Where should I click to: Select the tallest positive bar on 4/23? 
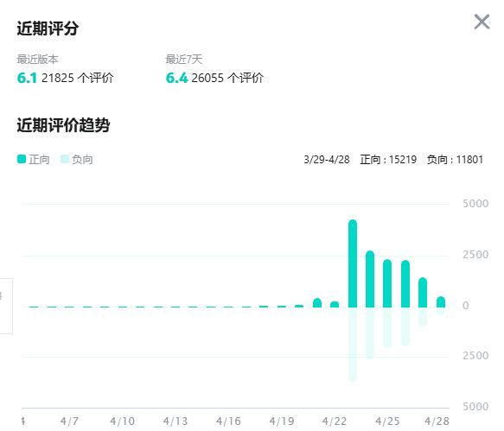click(x=353, y=263)
